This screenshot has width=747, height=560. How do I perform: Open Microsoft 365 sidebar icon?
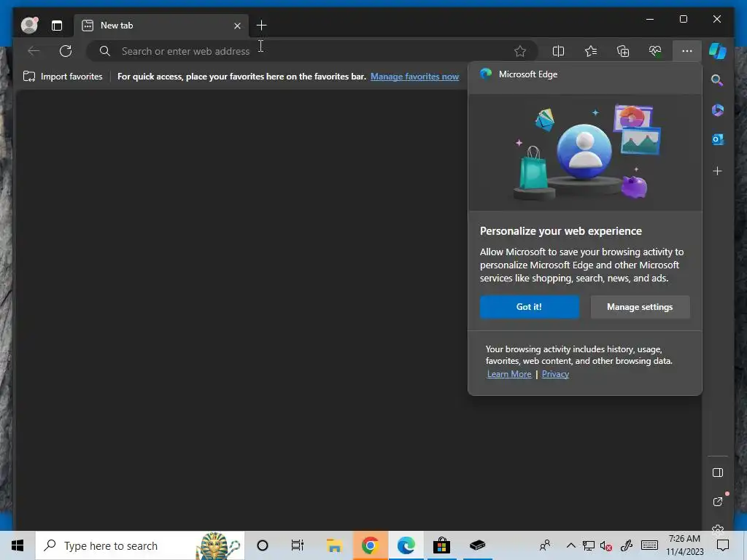coord(718,110)
